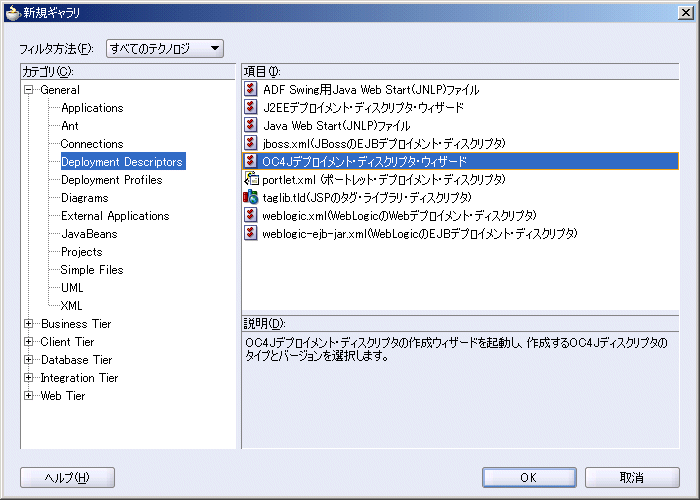
Task: Expand the Client Tier node
Action: pyautogui.click(x=29, y=342)
